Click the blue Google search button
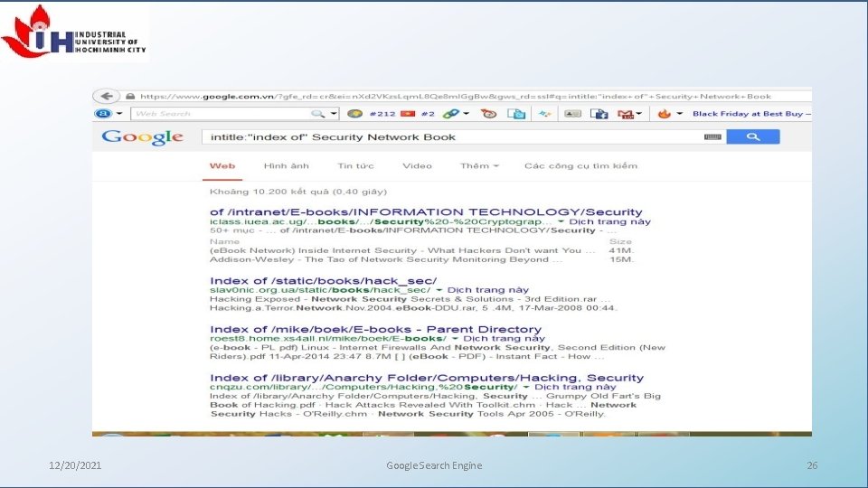Viewport: 868px width, 488px height. [x=753, y=136]
